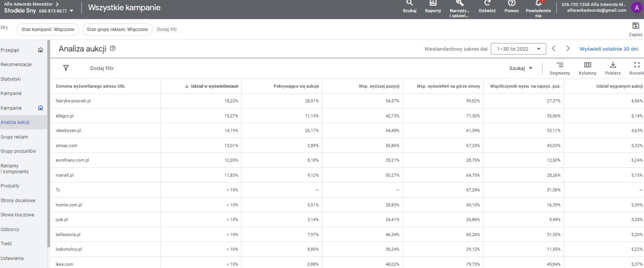Open Słowa kluczowe in sidebar
Viewport: 644px width, 268px height.
[17, 215]
